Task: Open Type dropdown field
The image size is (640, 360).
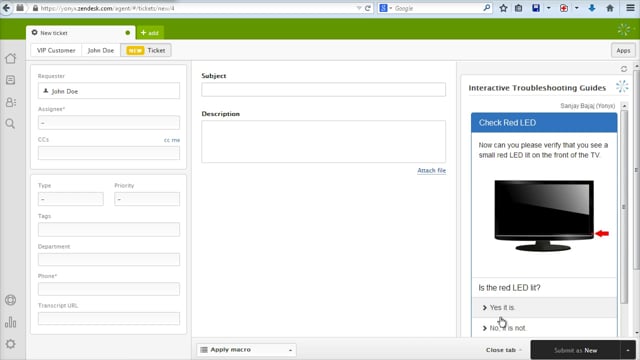Action: tap(71, 199)
